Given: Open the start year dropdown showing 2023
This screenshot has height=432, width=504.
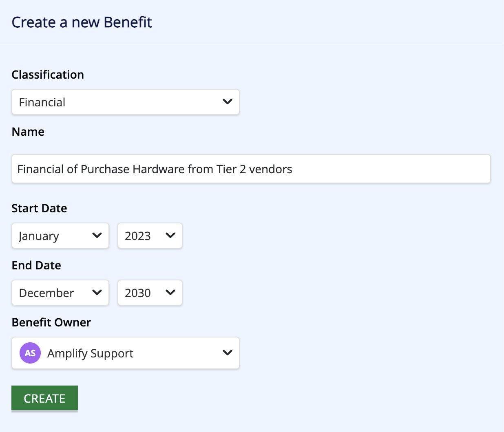Looking at the screenshot, I should tap(150, 236).
